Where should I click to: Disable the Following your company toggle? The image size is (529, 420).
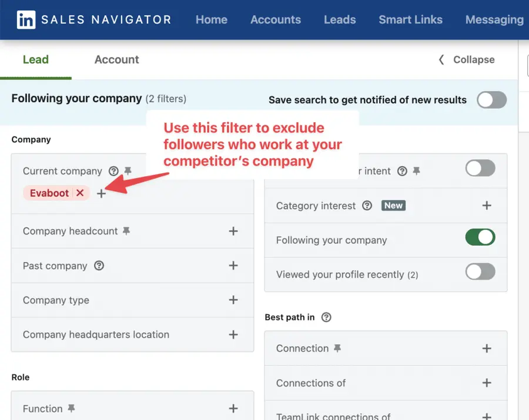point(480,237)
